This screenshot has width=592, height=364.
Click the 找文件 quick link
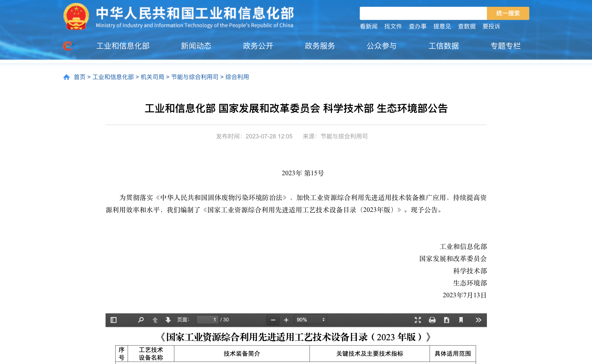pyautogui.click(x=393, y=26)
